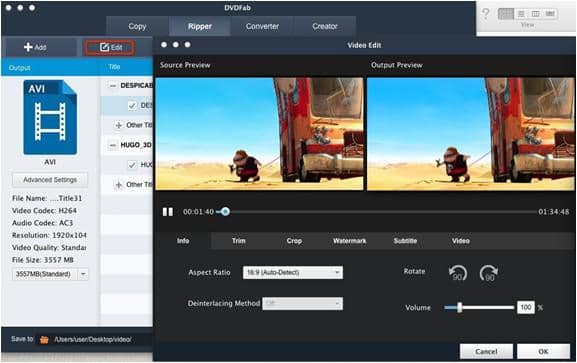Open the Trim tab
577x363 pixels.
pyautogui.click(x=238, y=241)
